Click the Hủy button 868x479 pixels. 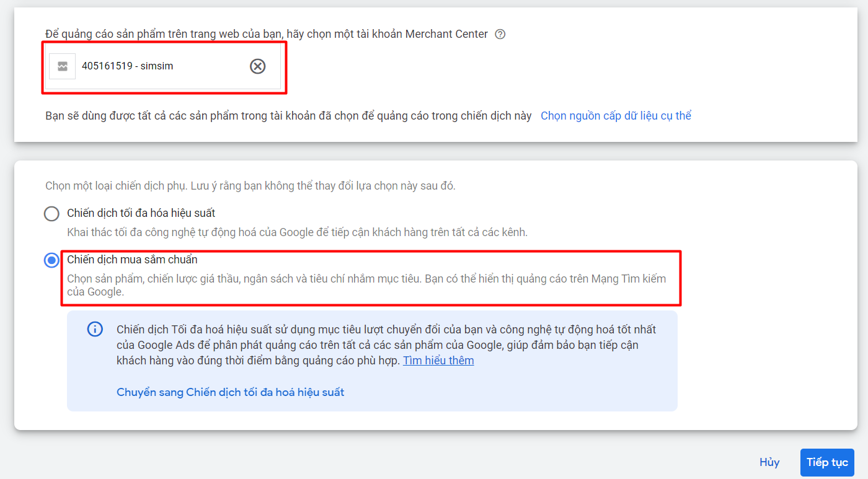tap(769, 462)
